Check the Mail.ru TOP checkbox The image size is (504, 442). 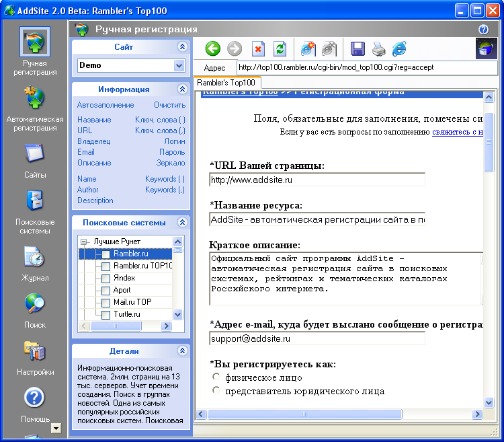pyautogui.click(x=106, y=303)
